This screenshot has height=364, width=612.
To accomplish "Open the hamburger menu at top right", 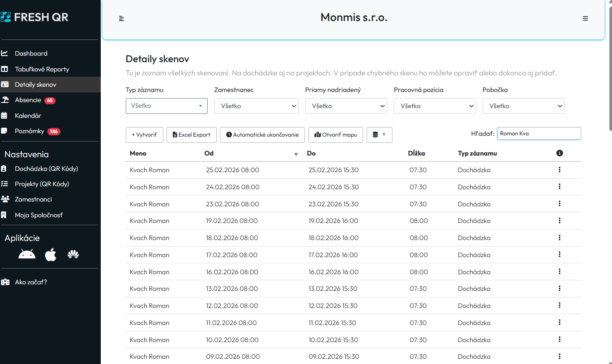I will click(585, 18).
